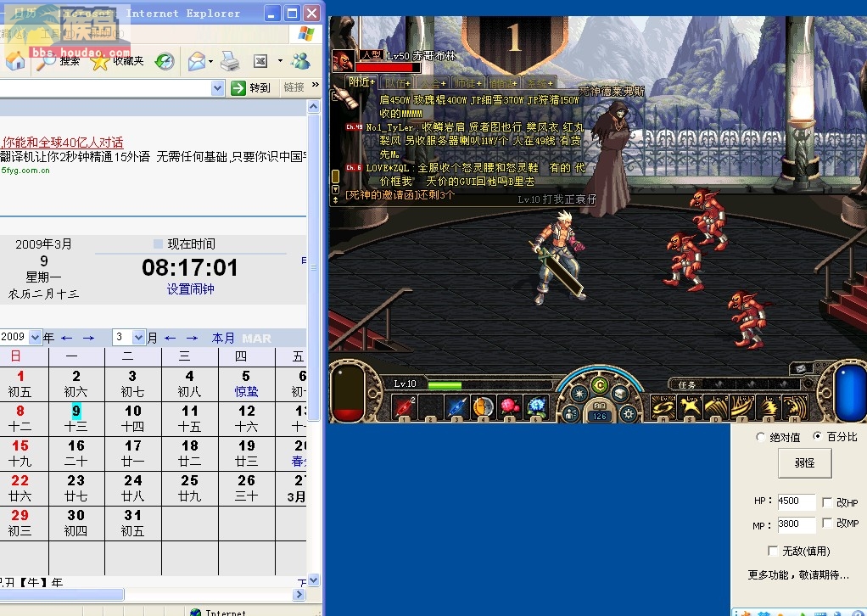Image resolution: width=867 pixels, height=616 pixels.
Task: Select the 百分比 radio option
Action: pyautogui.click(x=817, y=436)
